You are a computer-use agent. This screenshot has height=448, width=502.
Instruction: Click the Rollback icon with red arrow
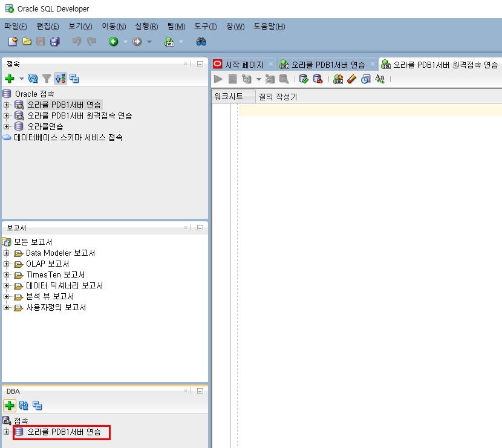318,79
